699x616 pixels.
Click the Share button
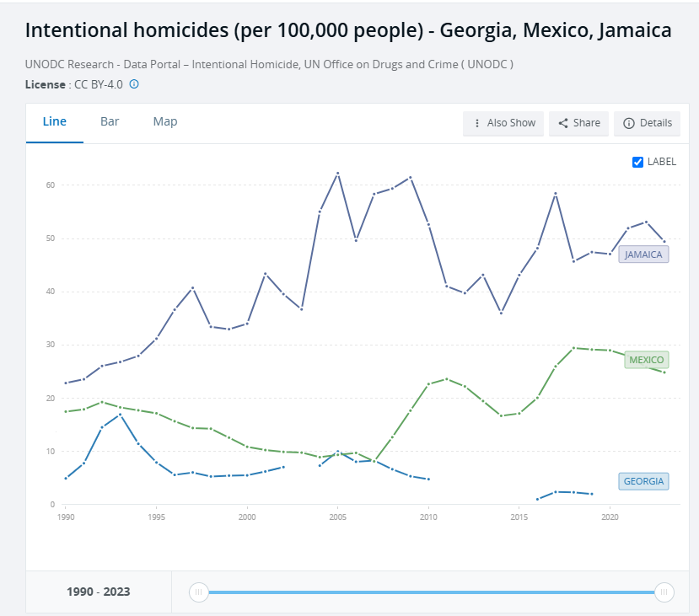(578, 123)
